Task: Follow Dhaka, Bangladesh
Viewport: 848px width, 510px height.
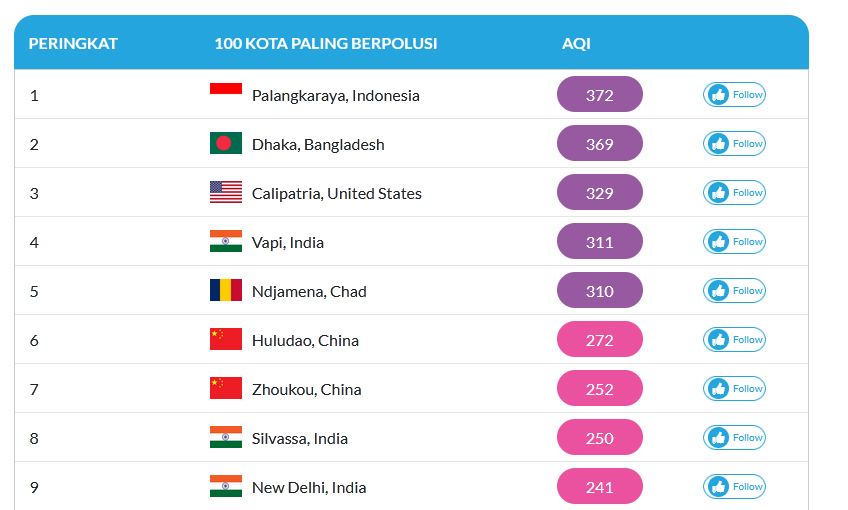Action: tap(734, 144)
